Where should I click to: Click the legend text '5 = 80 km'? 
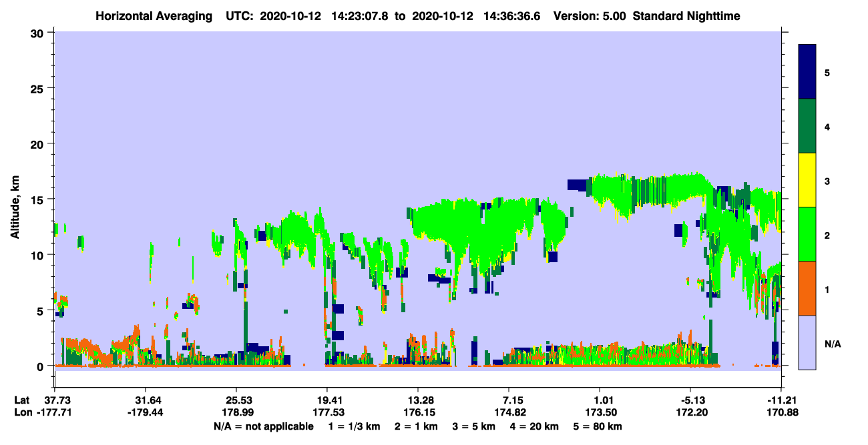tap(598, 426)
